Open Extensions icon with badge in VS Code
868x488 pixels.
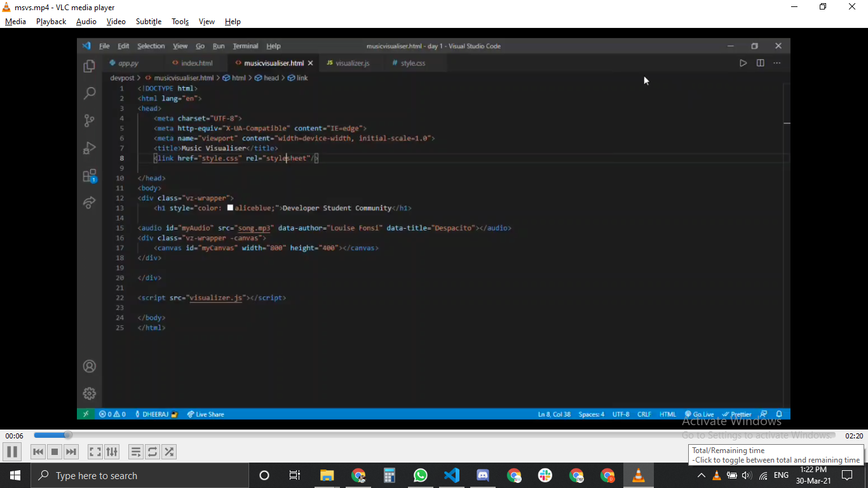click(x=90, y=176)
